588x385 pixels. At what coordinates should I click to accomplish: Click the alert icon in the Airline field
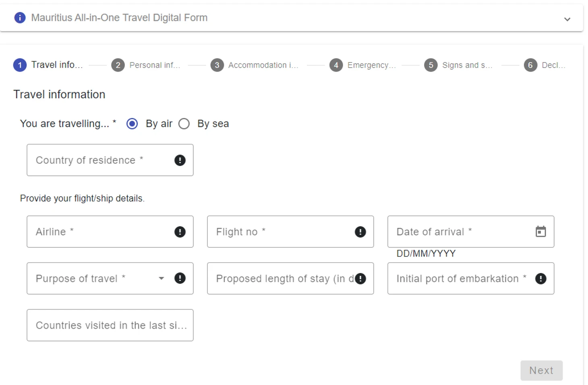click(x=180, y=232)
